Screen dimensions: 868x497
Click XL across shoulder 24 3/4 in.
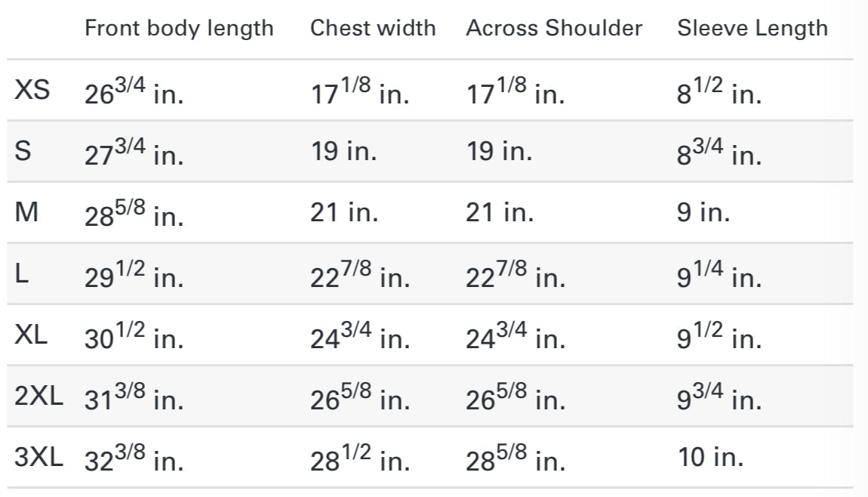516,336
